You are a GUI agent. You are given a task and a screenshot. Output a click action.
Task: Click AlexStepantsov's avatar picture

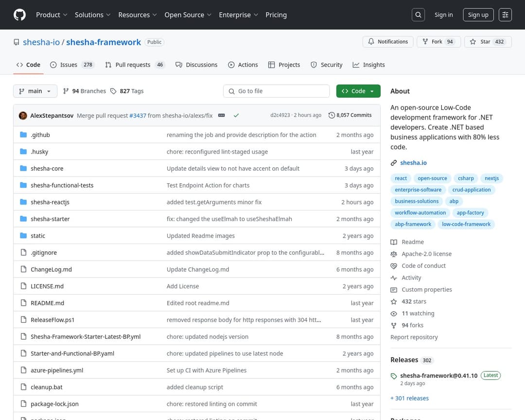pos(23,116)
